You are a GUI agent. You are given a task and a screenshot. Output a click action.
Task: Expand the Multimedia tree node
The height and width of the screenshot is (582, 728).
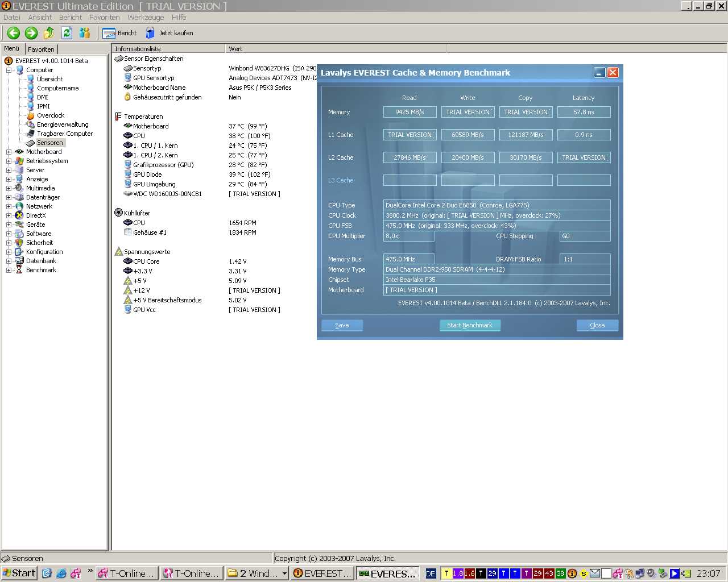click(x=9, y=188)
